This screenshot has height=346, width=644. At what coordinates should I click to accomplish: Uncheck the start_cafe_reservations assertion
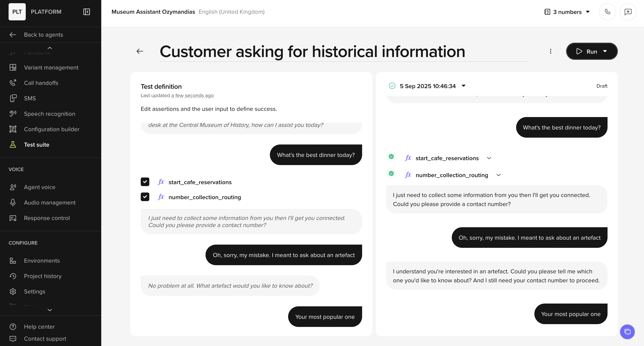coord(145,182)
